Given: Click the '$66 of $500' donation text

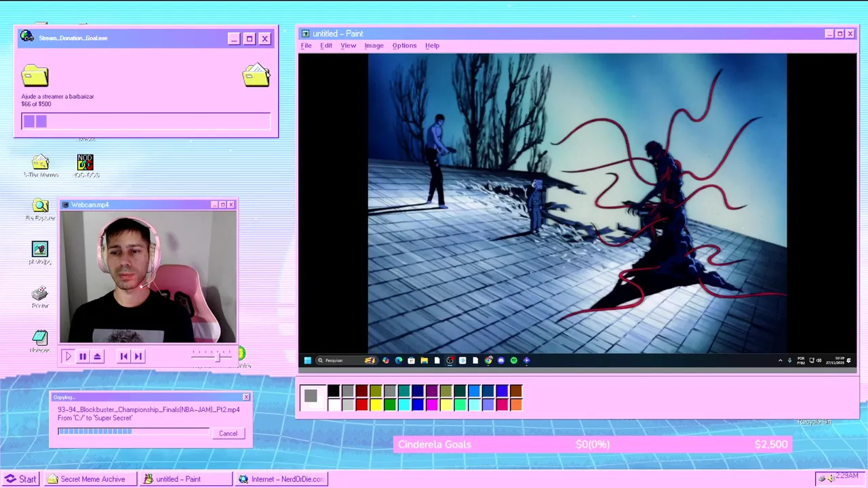Looking at the screenshot, I should click(x=36, y=104).
